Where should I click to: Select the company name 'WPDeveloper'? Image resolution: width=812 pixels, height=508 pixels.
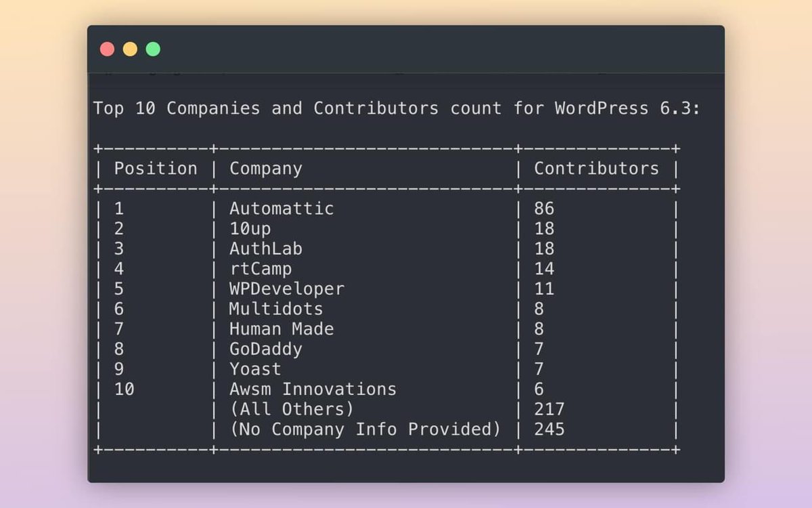pyautogui.click(x=287, y=289)
